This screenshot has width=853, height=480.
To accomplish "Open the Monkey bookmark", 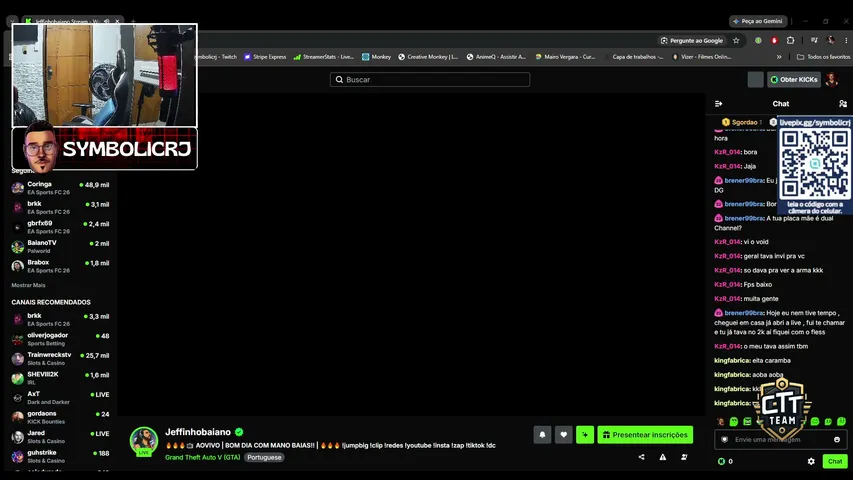I will pyautogui.click(x=376, y=57).
